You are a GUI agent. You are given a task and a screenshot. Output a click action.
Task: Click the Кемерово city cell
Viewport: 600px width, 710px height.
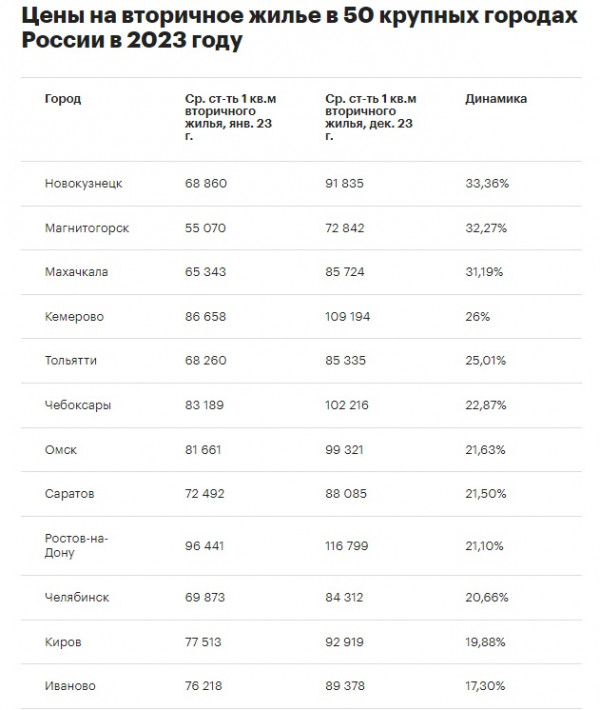point(74,317)
